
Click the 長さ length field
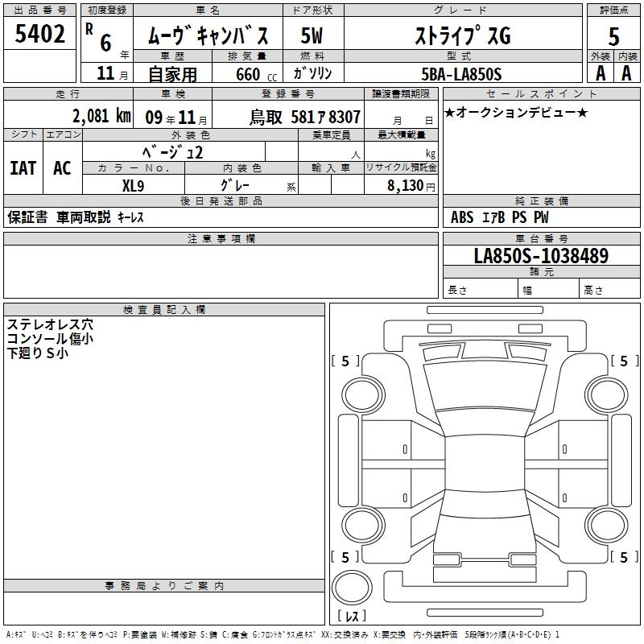[481, 290]
